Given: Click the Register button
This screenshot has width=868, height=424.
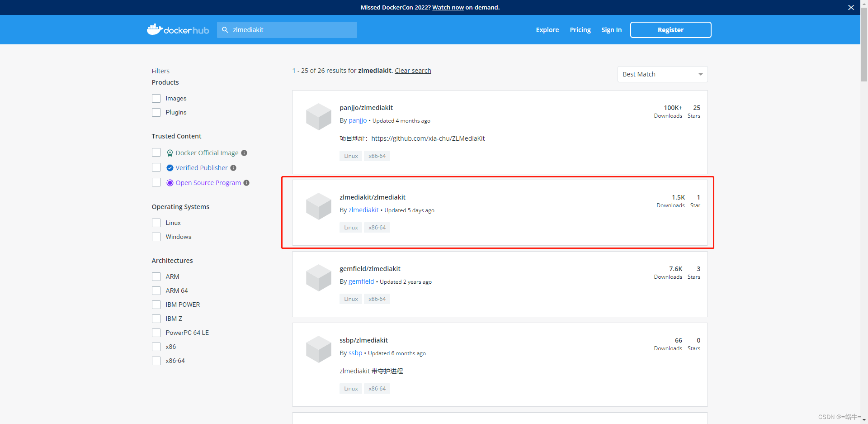Looking at the screenshot, I should point(670,30).
